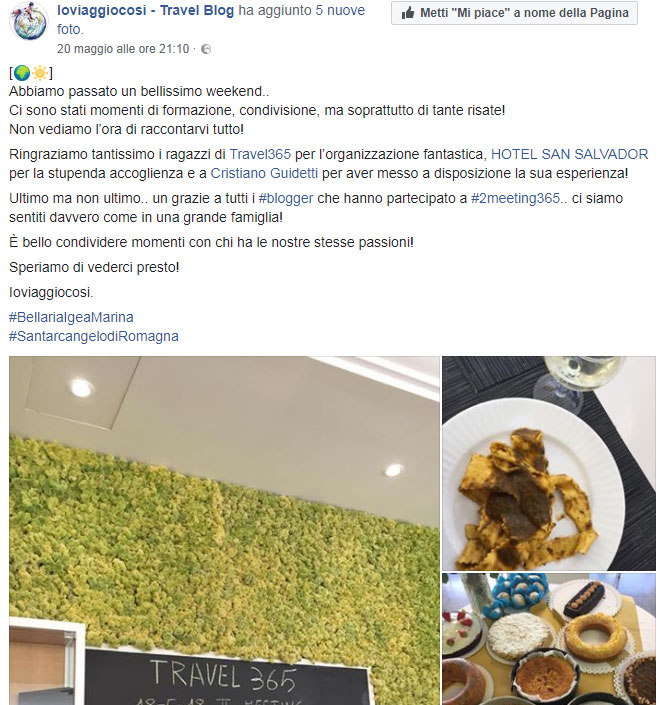Click Metti "Mi piace" a nome della Pagina
This screenshot has width=664, height=705.
point(514,13)
